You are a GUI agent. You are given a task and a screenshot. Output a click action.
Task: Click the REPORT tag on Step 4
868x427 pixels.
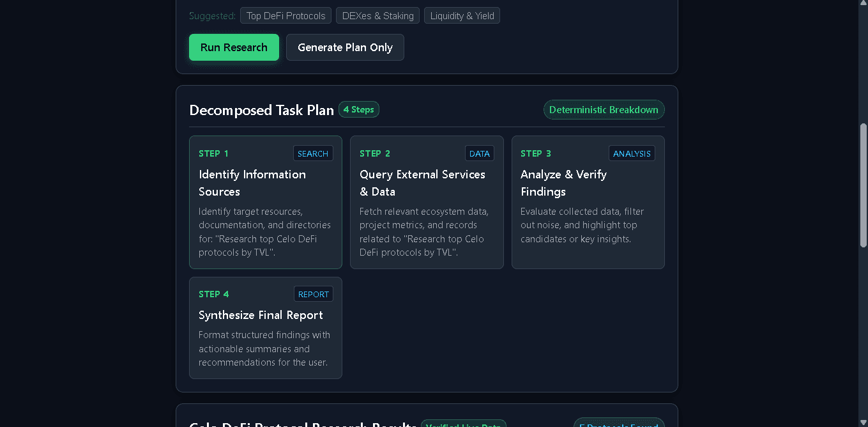coord(314,294)
